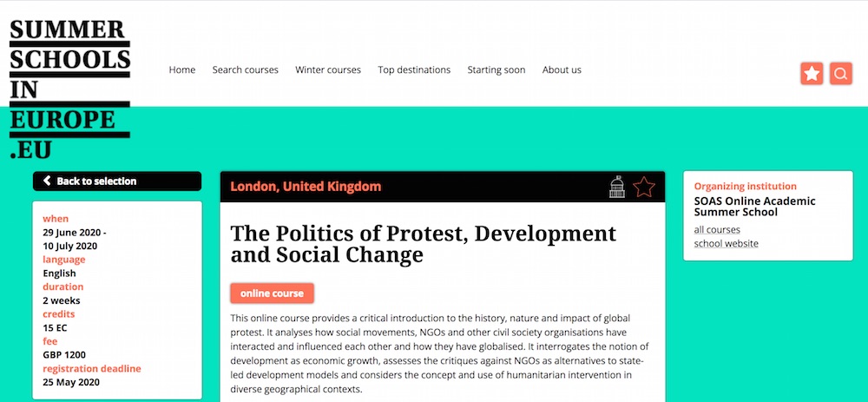The width and height of the screenshot is (868, 402).
Task: Open the About us page
Action: [x=562, y=70]
